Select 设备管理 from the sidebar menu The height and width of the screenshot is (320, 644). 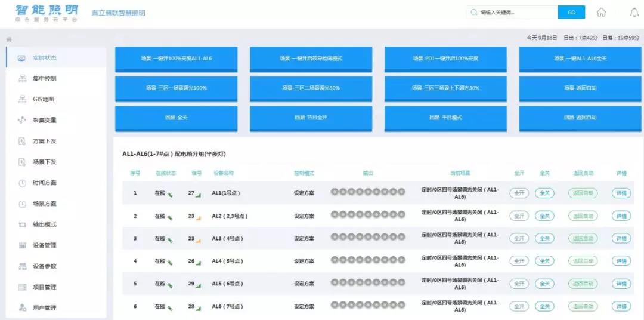pyautogui.click(x=44, y=245)
